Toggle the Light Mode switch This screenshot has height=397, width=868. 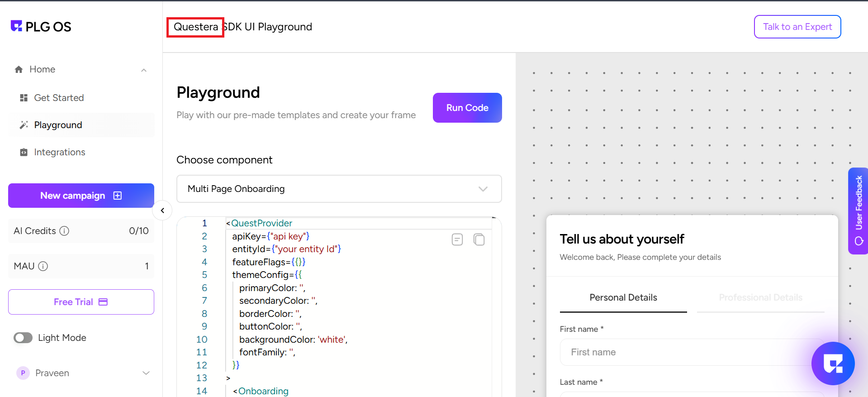click(x=23, y=338)
